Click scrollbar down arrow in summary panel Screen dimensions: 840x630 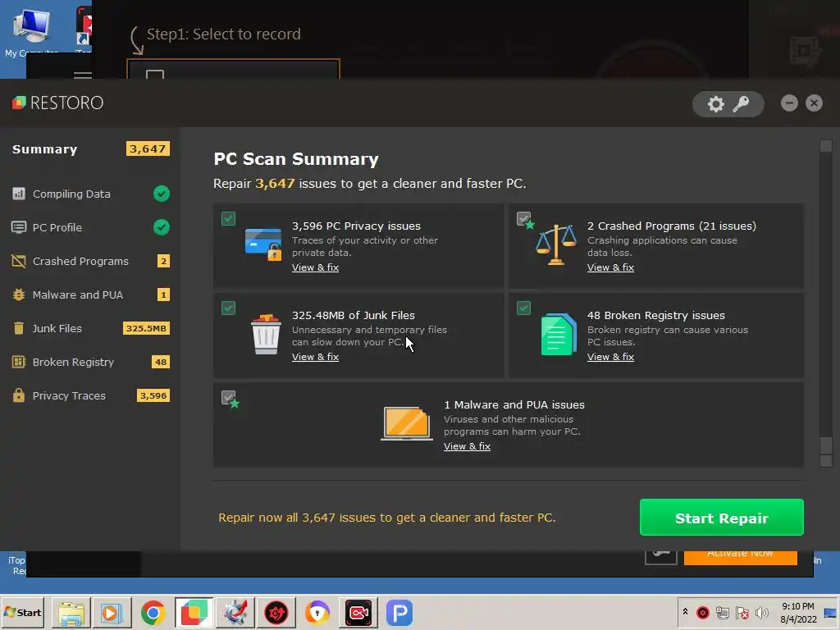pyautogui.click(x=825, y=461)
